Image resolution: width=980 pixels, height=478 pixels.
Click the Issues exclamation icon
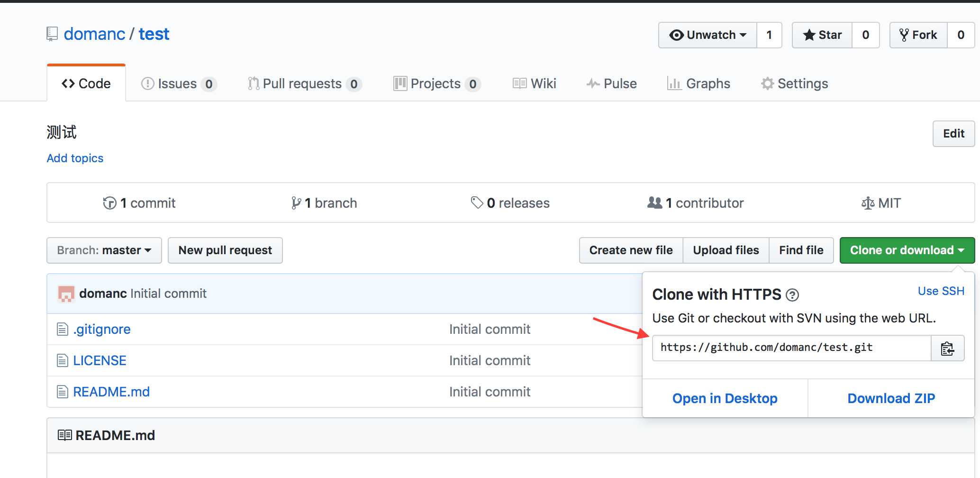pos(147,83)
